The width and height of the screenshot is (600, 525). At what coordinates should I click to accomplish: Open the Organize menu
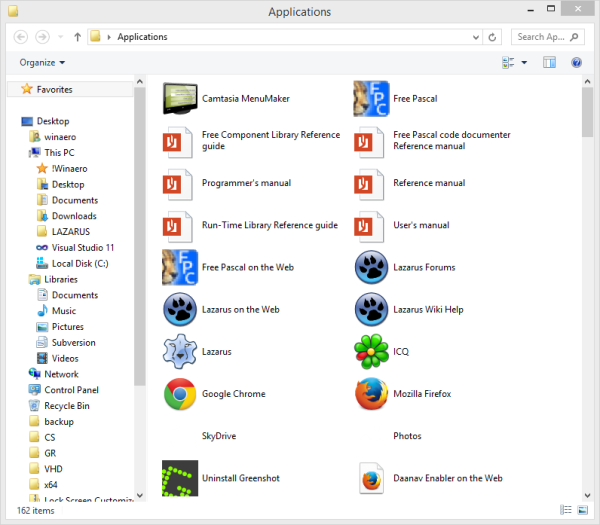42,62
